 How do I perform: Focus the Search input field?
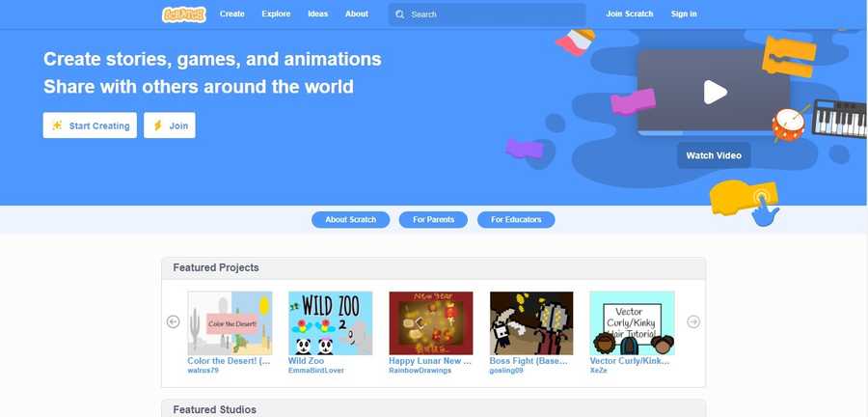click(487, 14)
